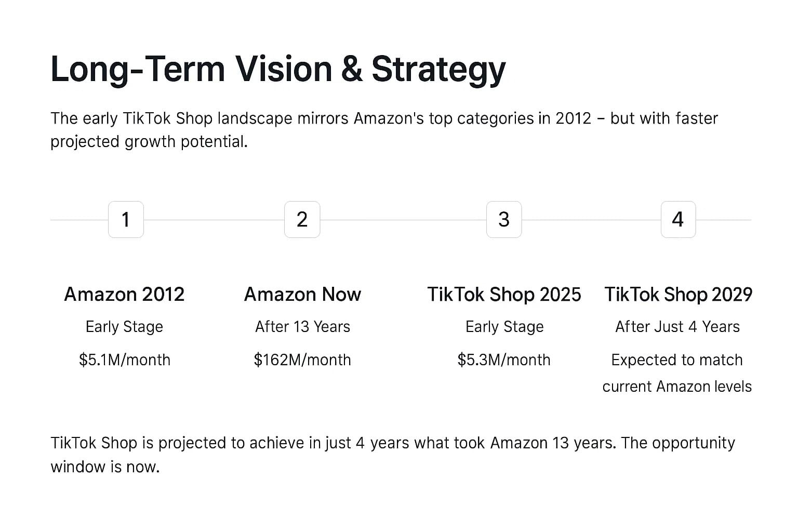This screenshot has height=532, width=798.
Task: Click "Early Stage" under Amazon 2012
Action: pyautogui.click(x=124, y=327)
